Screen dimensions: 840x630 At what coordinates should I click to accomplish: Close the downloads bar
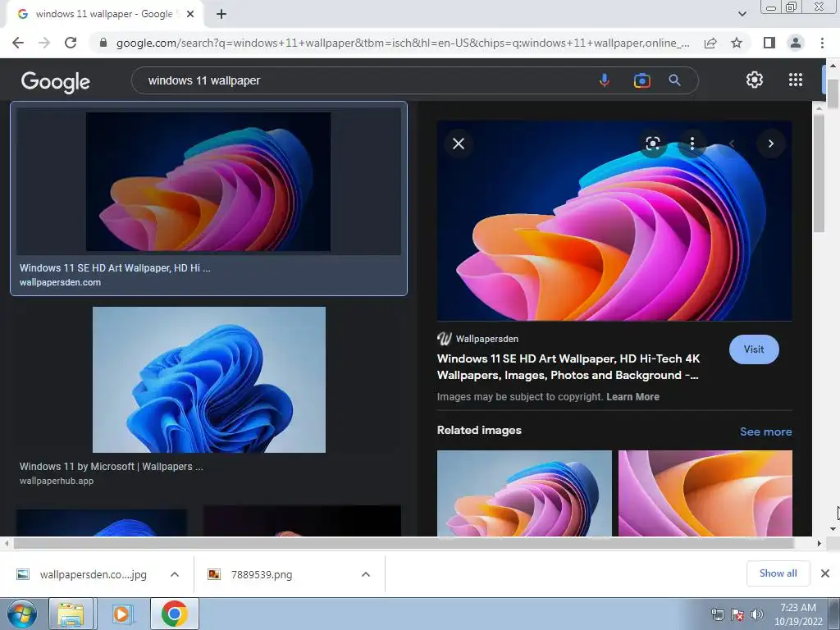pyautogui.click(x=825, y=573)
